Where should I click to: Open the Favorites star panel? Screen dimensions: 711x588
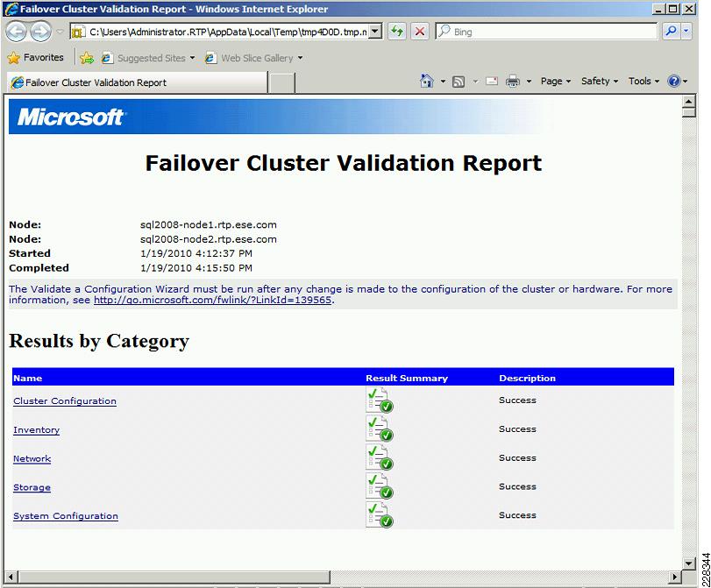tap(35, 58)
